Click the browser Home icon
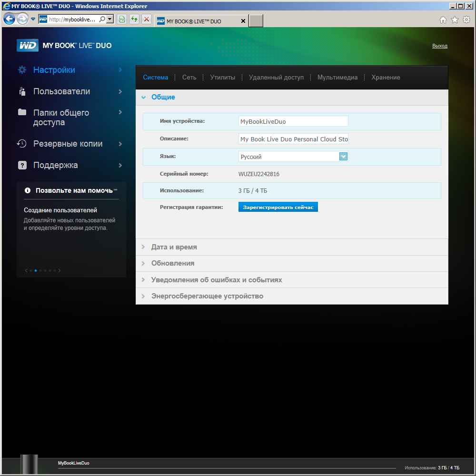Screen dimensions: 476x476 (x=443, y=20)
